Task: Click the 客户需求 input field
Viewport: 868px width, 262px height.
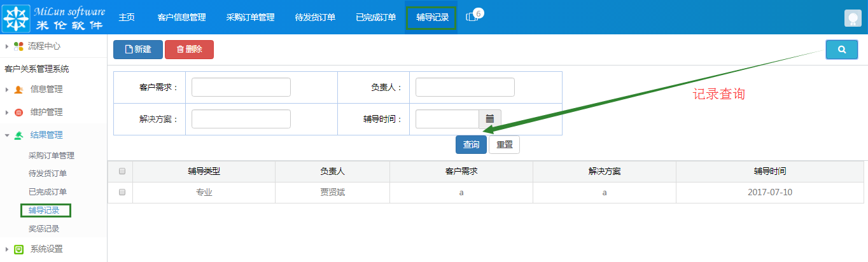Action: tap(241, 87)
